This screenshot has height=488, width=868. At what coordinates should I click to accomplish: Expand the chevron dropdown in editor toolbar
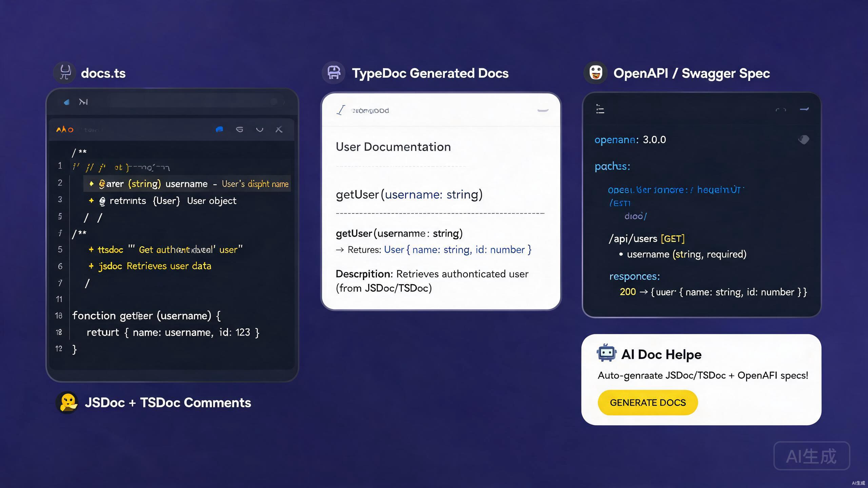260,129
